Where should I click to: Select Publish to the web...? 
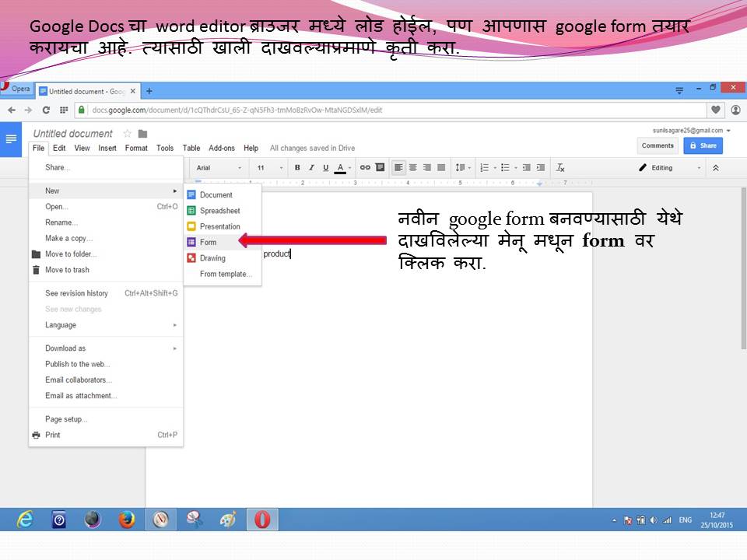(107, 364)
